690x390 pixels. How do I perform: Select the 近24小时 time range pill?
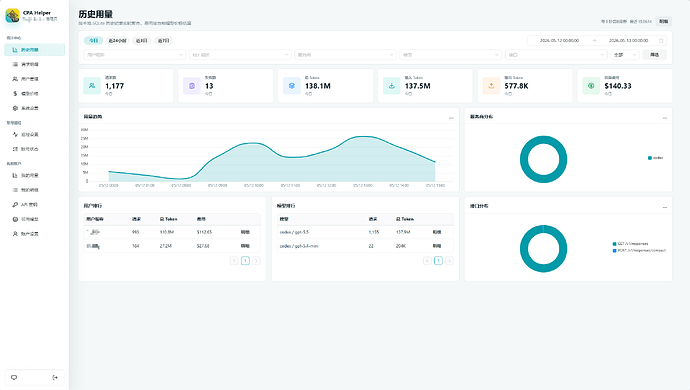pyautogui.click(x=117, y=40)
